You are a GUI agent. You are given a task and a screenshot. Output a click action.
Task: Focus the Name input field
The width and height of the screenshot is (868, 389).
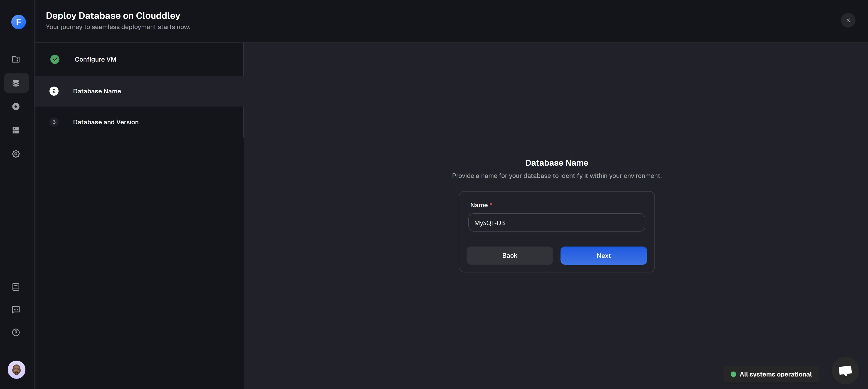coord(557,223)
